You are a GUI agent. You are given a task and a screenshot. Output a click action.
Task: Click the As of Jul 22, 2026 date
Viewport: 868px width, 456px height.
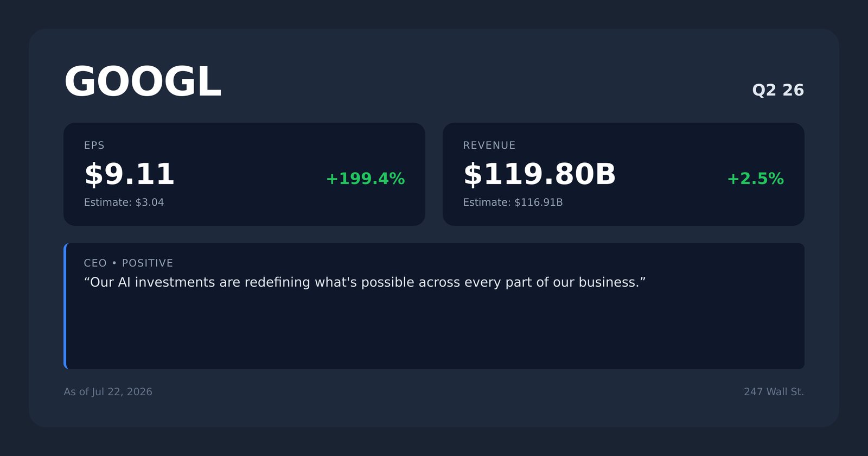[108, 392]
